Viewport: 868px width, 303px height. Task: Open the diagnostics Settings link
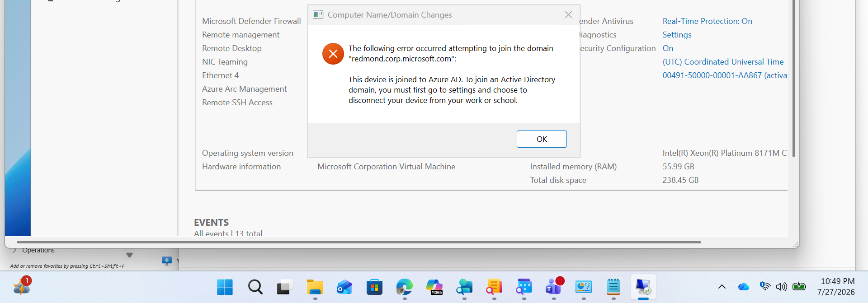(x=677, y=35)
